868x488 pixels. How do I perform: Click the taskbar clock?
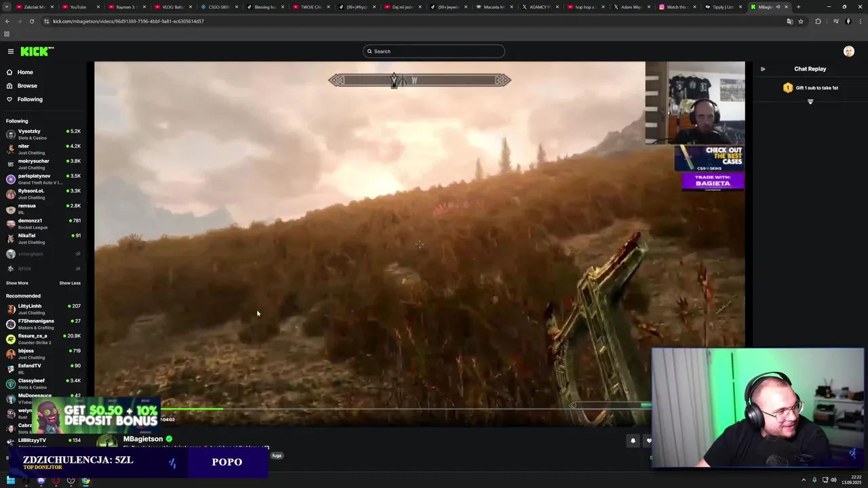point(851,481)
